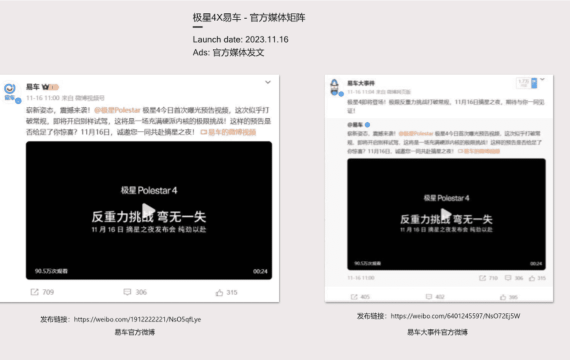Click the share icon next to 709
This screenshot has height=360, width=570.
pos(35,292)
